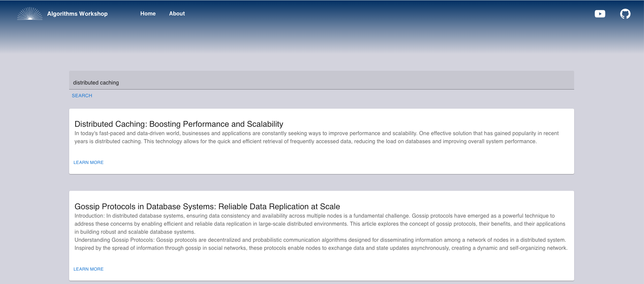Click the Gossip Protocols introduction paragraph
The height and width of the screenshot is (284, 644).
click(x=320, y=224)
